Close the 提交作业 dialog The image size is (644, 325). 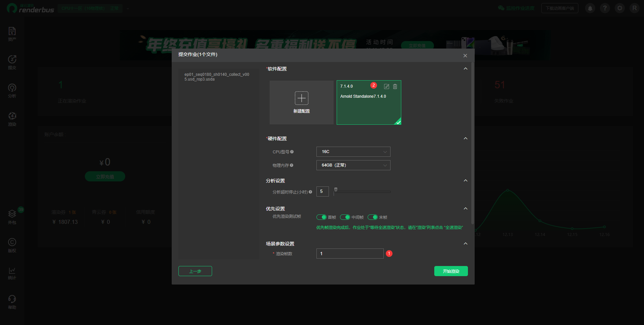(x=465, y=56)
